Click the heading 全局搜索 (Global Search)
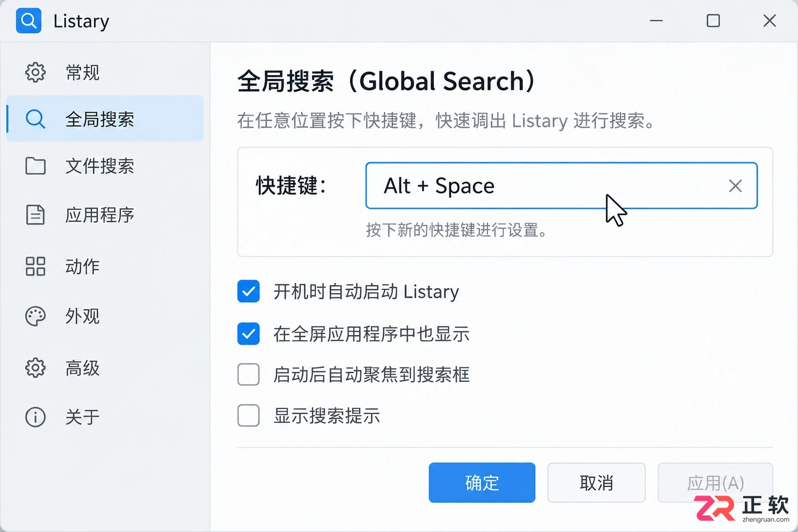 point(387,81)
